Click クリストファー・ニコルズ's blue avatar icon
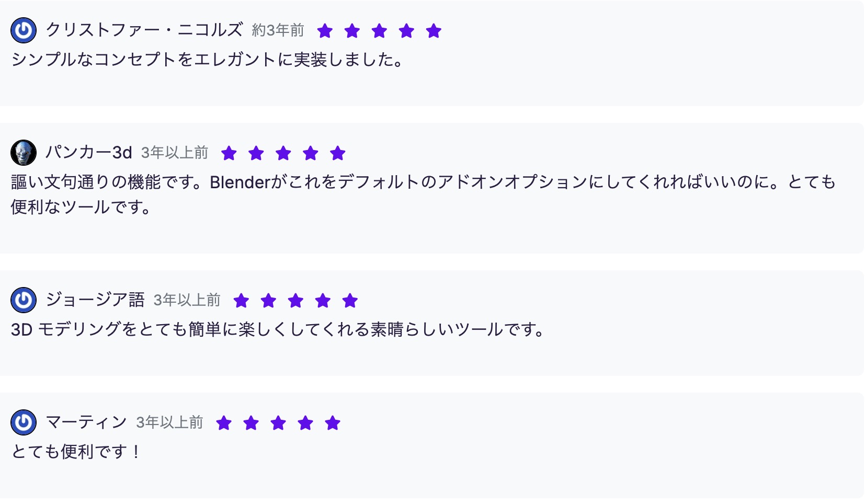The height and width of the screenshot is (504, 865). (x=24, y=30)
